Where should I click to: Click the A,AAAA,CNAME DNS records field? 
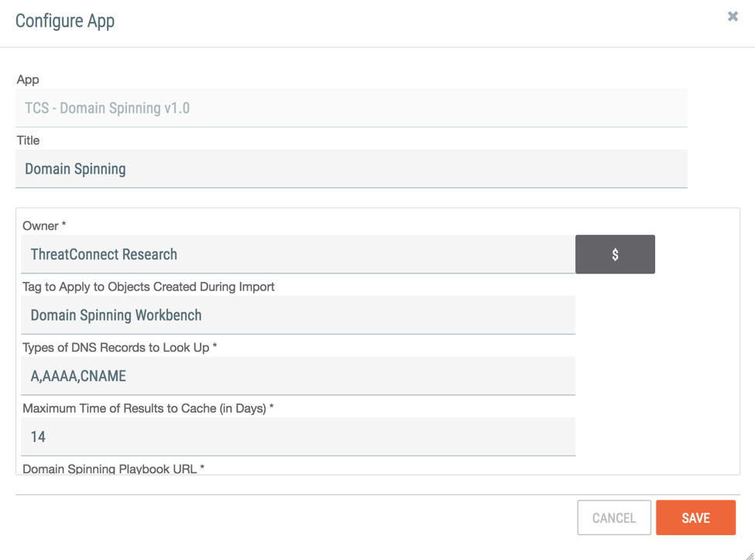pos(298,376)
